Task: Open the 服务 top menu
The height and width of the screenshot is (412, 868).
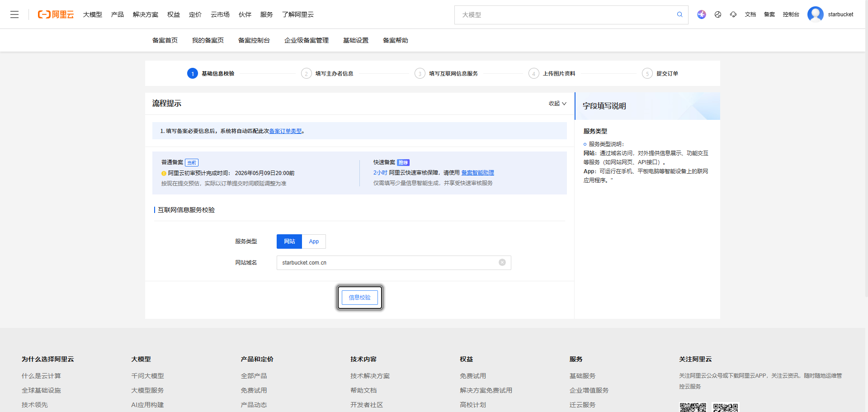Action: [x=267, y=14]
